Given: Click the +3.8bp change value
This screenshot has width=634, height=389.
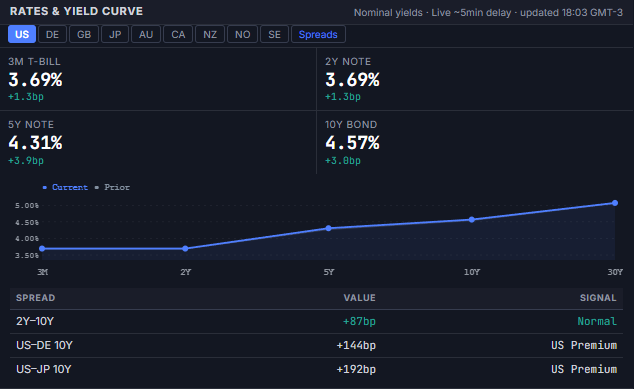Looking at the screenshot, I should [343, 161].
